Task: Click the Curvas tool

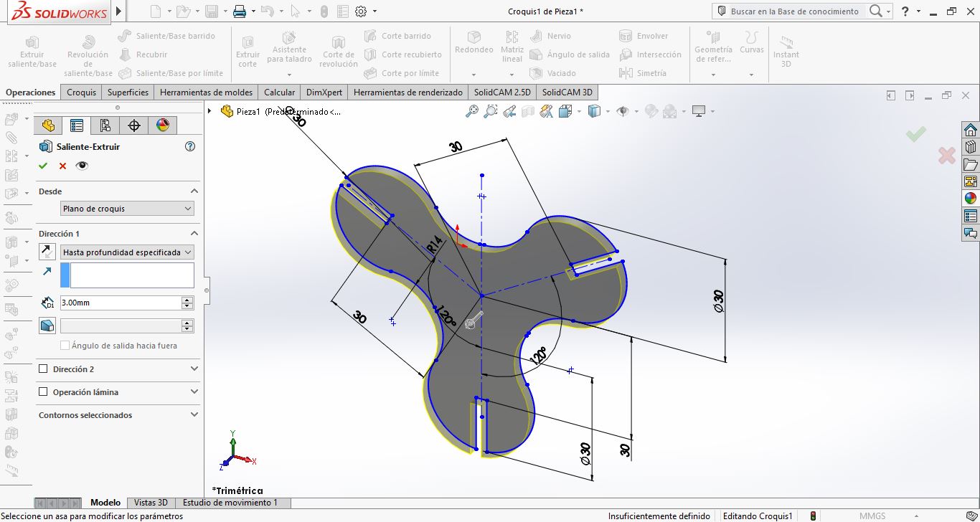Action: point(752,43)
